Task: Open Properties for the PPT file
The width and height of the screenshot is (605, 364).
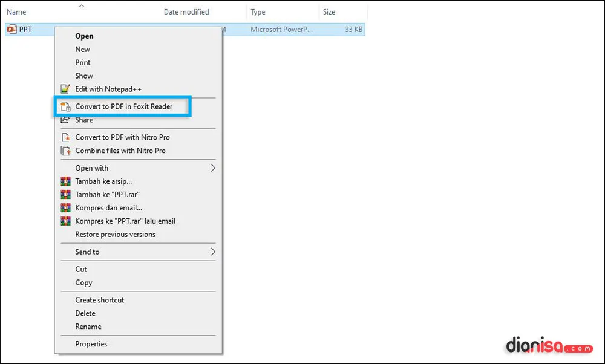Action: [91, 343]
